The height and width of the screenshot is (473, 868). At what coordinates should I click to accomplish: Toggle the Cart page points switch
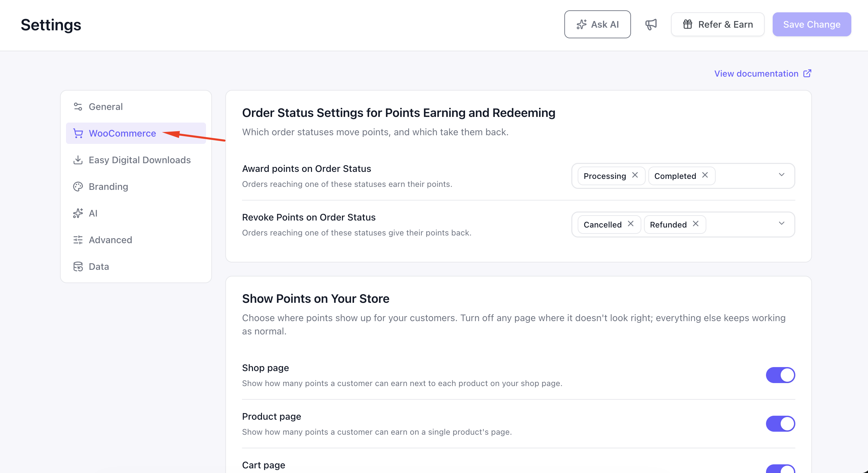(780, 469)
